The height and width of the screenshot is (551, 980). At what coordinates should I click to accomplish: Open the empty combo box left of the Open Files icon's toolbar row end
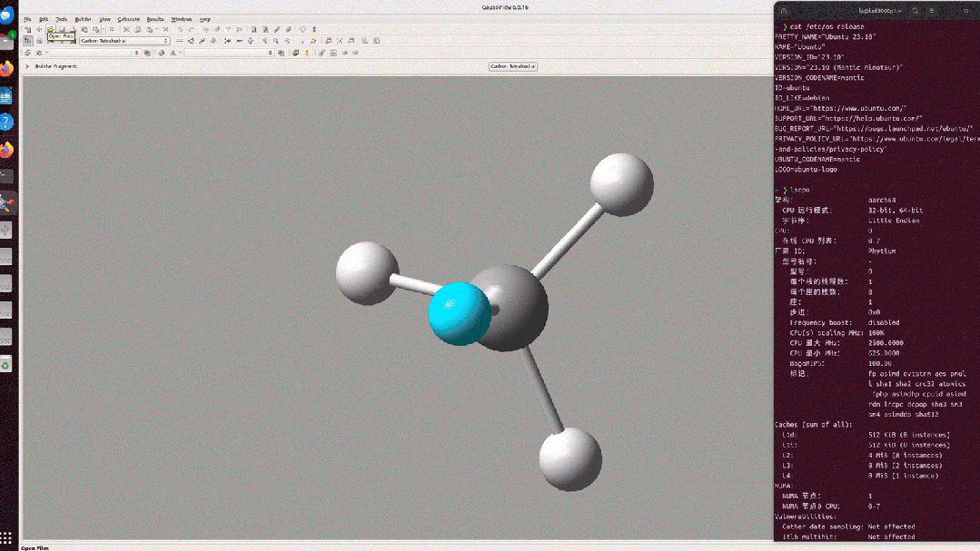click(x=94, y=53)
